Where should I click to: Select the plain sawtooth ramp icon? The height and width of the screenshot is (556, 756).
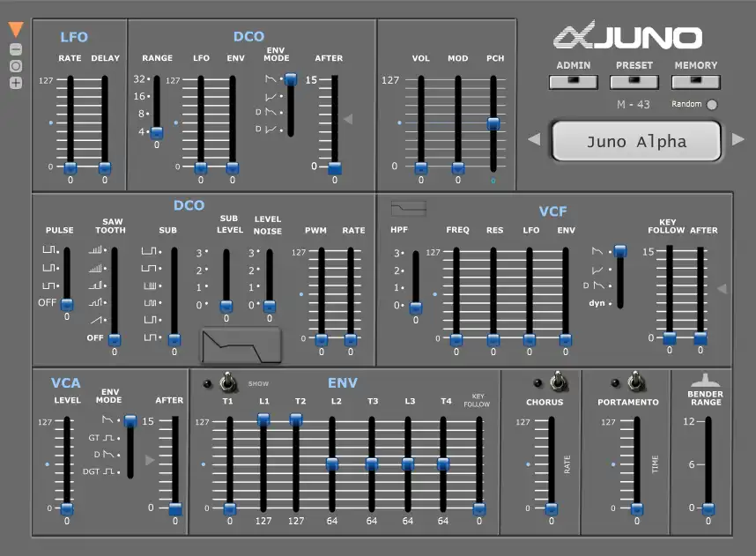98,320
